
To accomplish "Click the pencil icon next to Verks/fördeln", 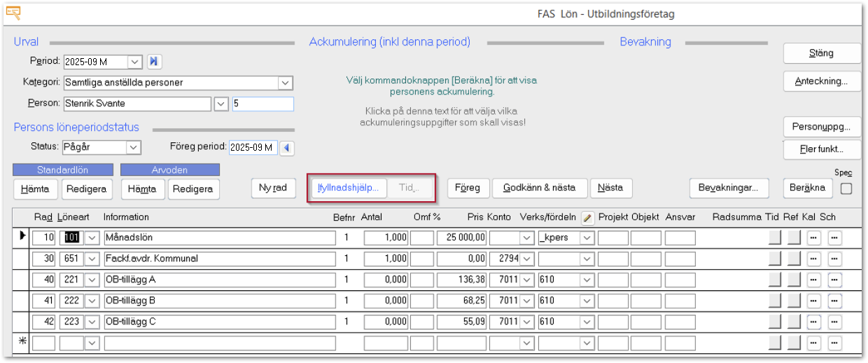I will pos(587,218).
